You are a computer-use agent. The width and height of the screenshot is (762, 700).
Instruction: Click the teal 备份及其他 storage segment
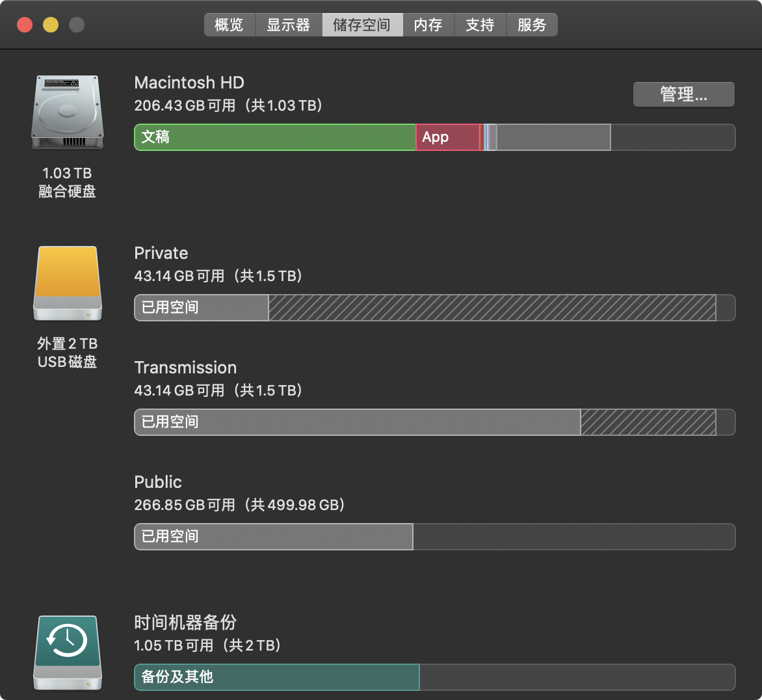(276, 677)
